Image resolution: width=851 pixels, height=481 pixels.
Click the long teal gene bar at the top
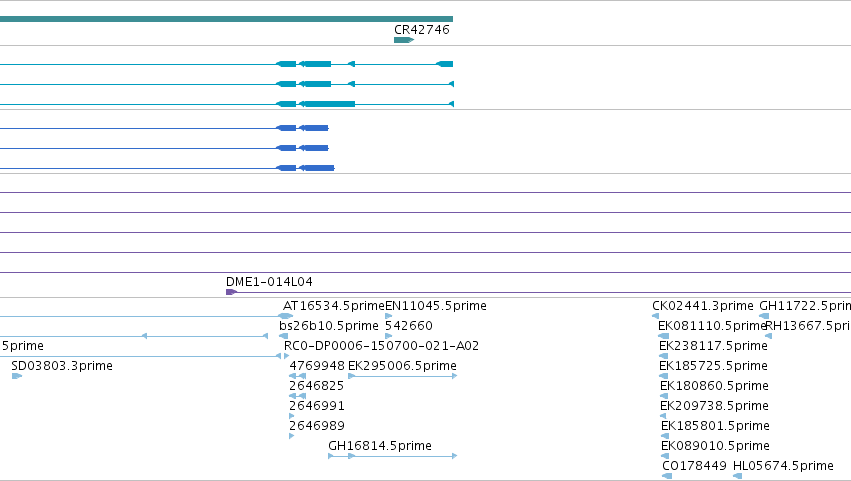tap(226, 19)
